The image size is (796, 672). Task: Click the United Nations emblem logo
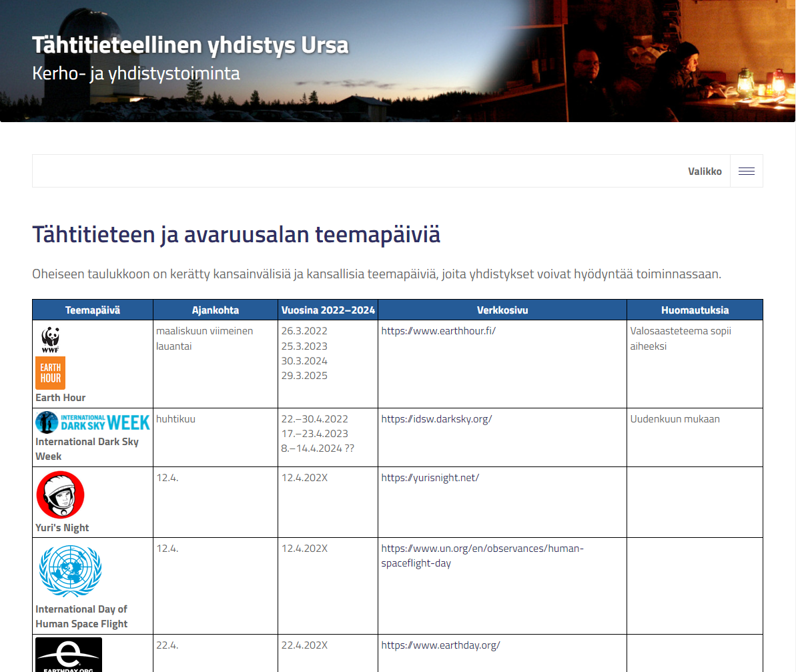point(70,571)
